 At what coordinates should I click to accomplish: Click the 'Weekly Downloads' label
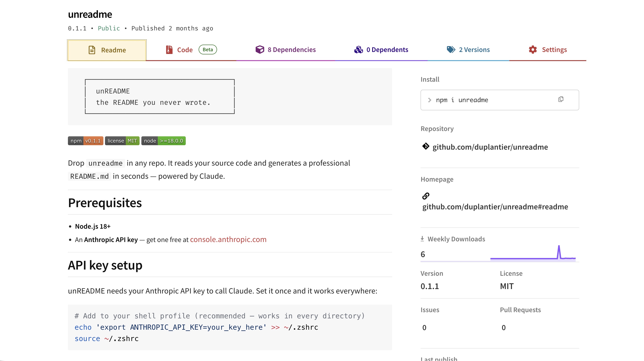click(x=456, y=239)
